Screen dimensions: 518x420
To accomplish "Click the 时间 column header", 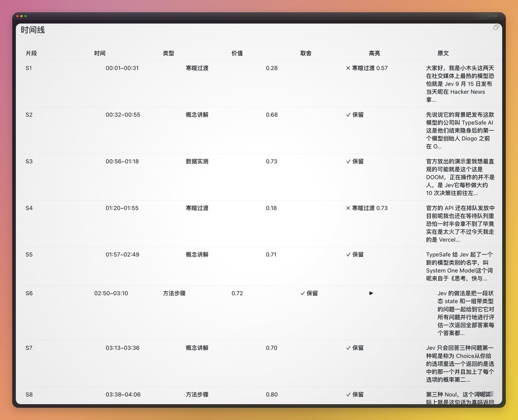I will pos(100,54).
